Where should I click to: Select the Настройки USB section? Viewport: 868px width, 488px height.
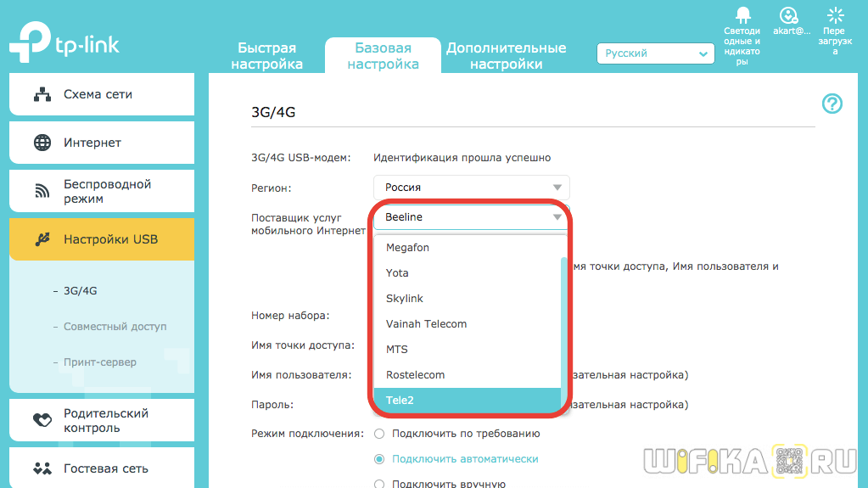(102, 239)
